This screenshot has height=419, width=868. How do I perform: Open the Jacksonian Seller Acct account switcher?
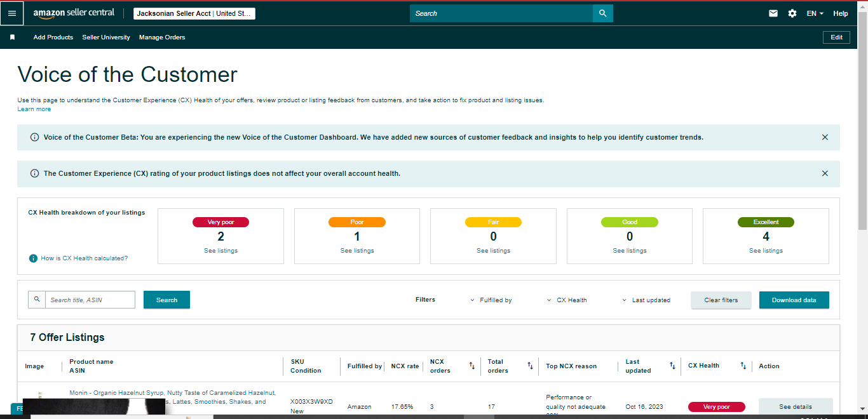(194, 13)
